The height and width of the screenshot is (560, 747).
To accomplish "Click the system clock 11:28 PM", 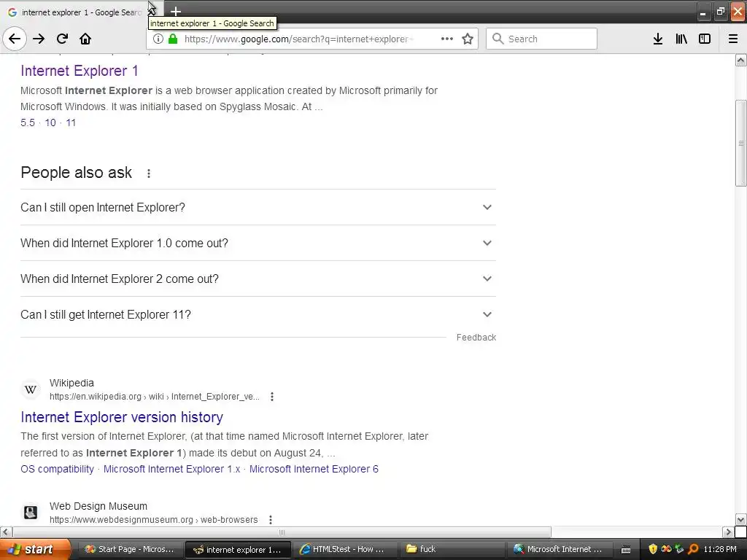I will pos(720,549).
